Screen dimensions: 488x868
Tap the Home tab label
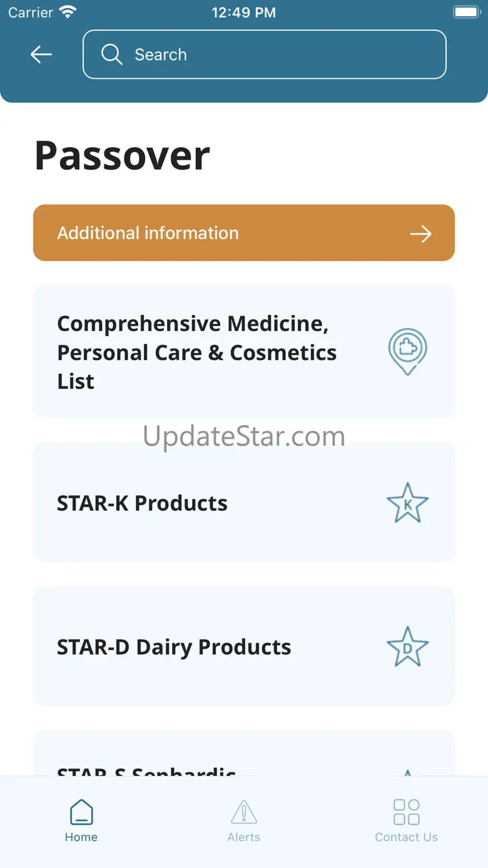81,837
